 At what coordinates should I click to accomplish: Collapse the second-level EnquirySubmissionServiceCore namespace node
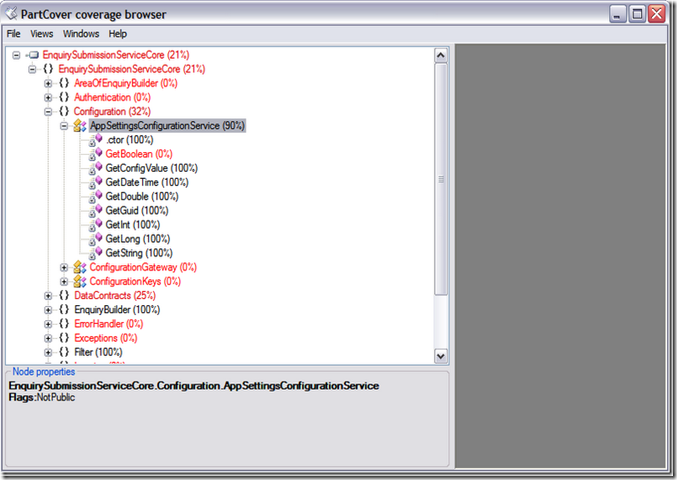(x=32, y=69)
